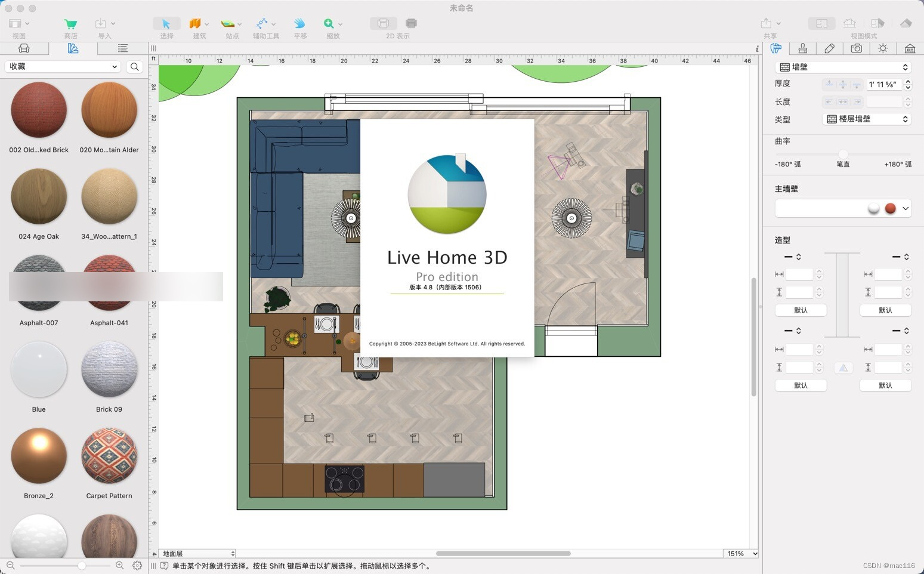Select the 缩放 zoom magnifier tool

click(329, 23)
